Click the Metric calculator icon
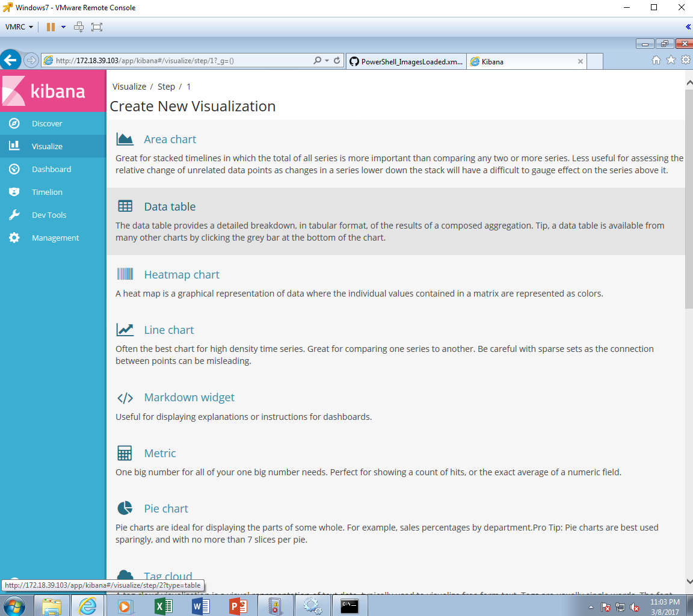The width and height of the screenshot is (693, 616). (125, 453)
